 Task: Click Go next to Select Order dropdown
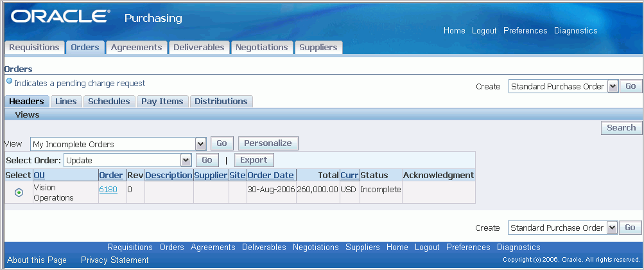(x=207, y=160)
